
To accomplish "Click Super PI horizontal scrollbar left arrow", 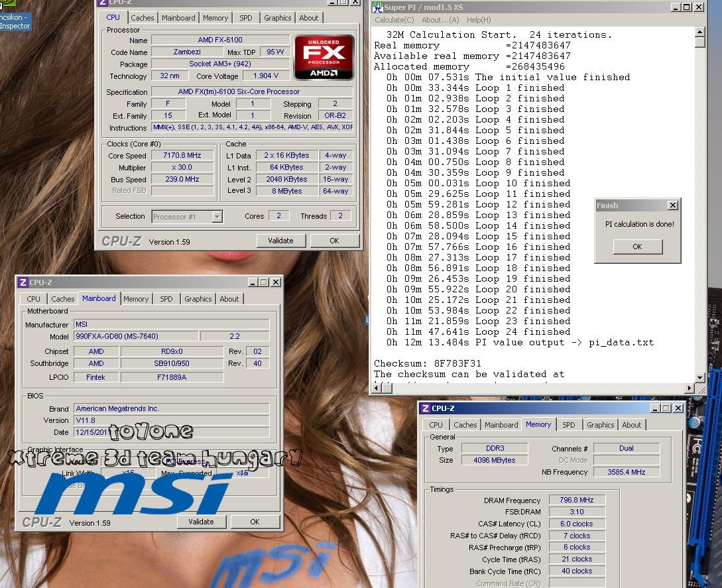I will (376, 388).
